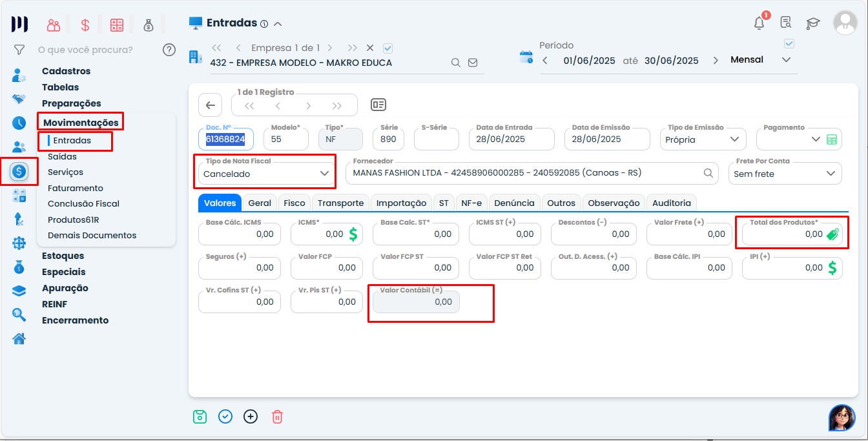Go to home icon in sidebar
Screen dimensions: 868x441
pos(19,338)
